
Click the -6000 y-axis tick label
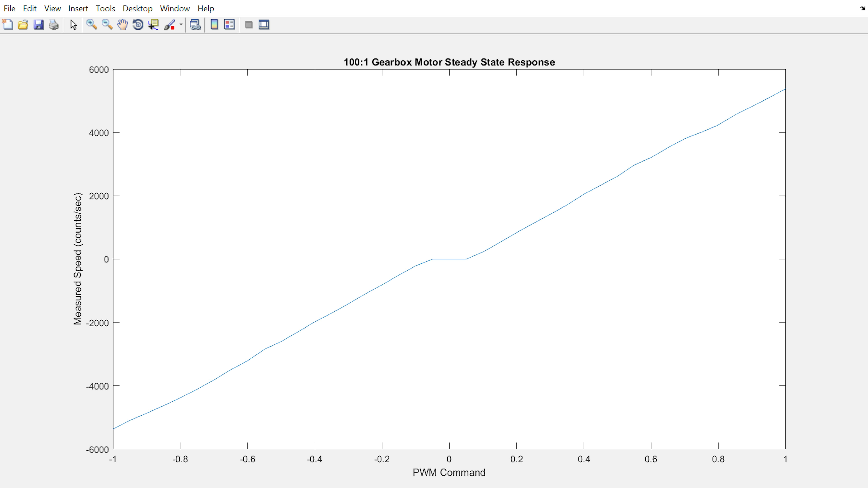97,450
